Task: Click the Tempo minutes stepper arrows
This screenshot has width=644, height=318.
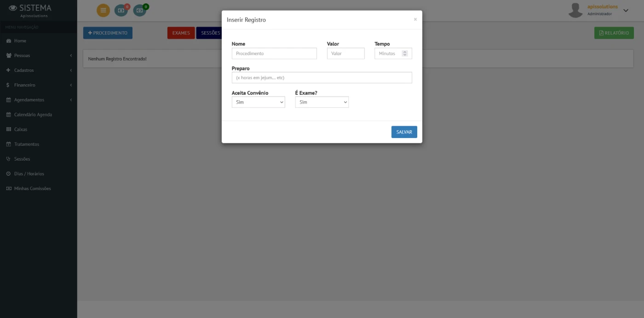Action: coord(405,53)
